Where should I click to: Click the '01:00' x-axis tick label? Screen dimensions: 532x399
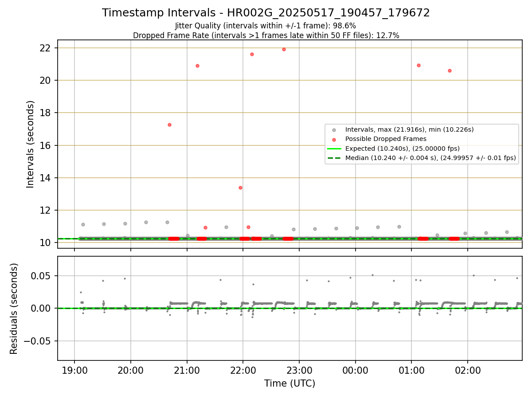coord(412,371)
